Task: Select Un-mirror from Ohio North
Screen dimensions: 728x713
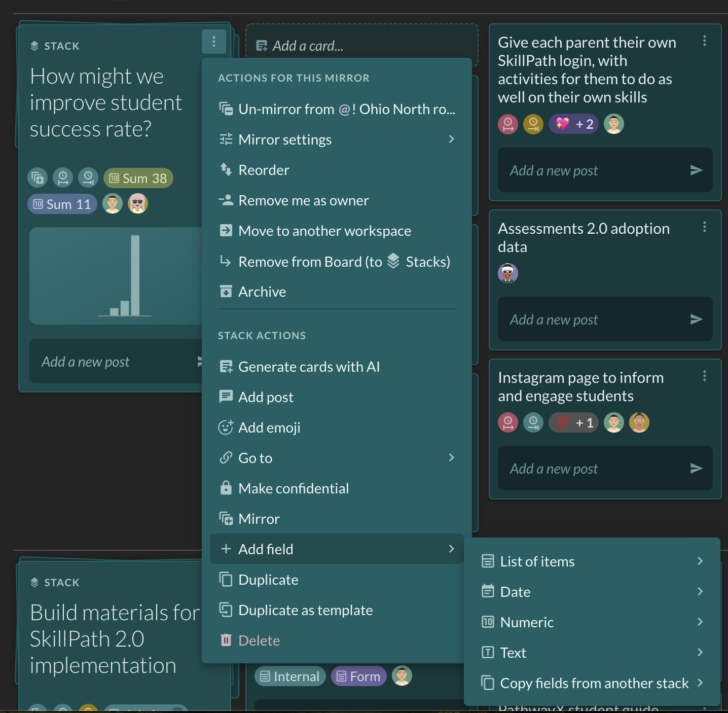Action: coord(337,109)
